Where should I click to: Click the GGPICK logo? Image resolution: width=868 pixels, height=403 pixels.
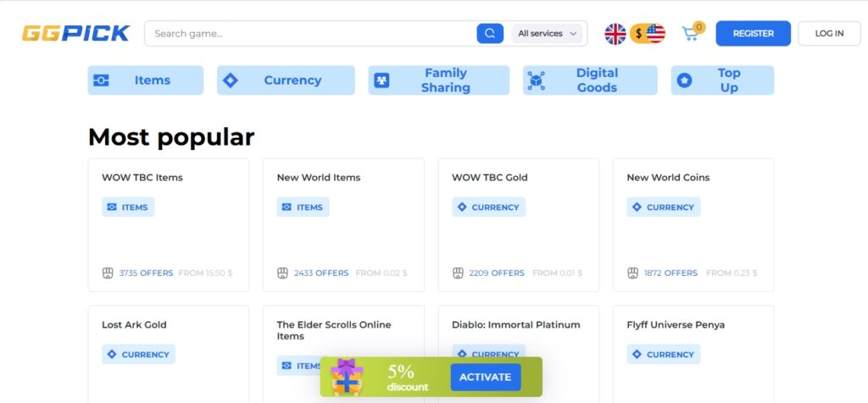(75, 34)
